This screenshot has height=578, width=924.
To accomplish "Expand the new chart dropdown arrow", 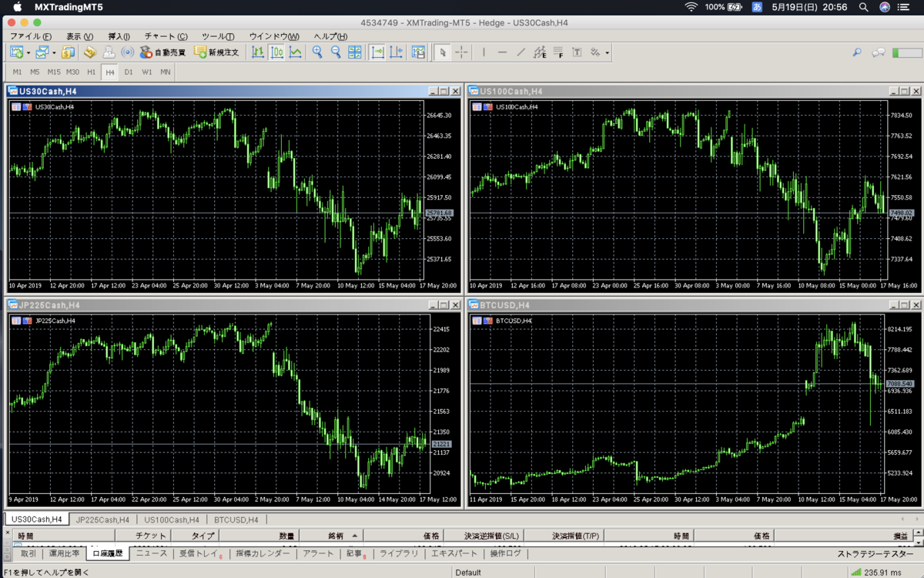I will (x=28, y=53).
